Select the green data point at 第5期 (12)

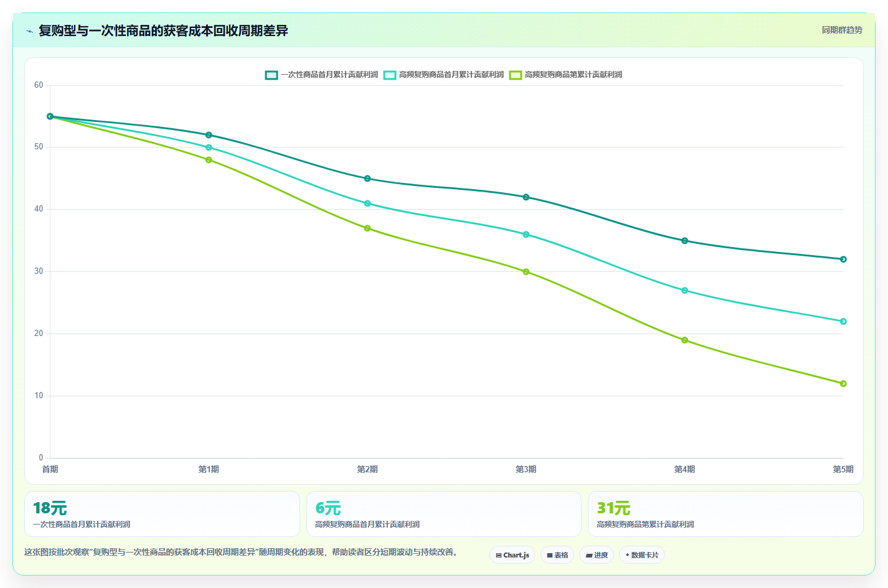pos(843,384)
